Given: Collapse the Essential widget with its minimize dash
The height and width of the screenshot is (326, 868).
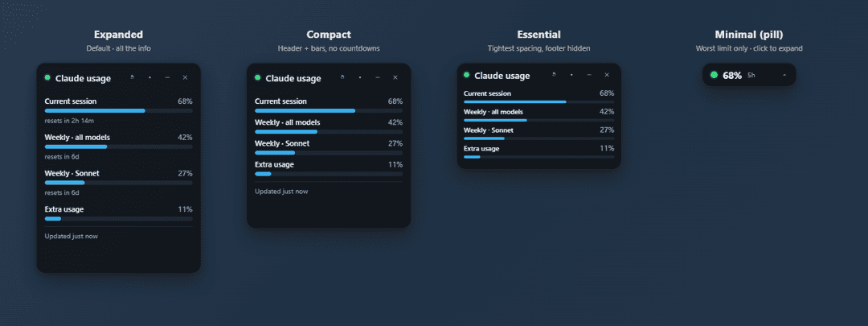Looking at the screenshot, I should (x=589, y=75).
